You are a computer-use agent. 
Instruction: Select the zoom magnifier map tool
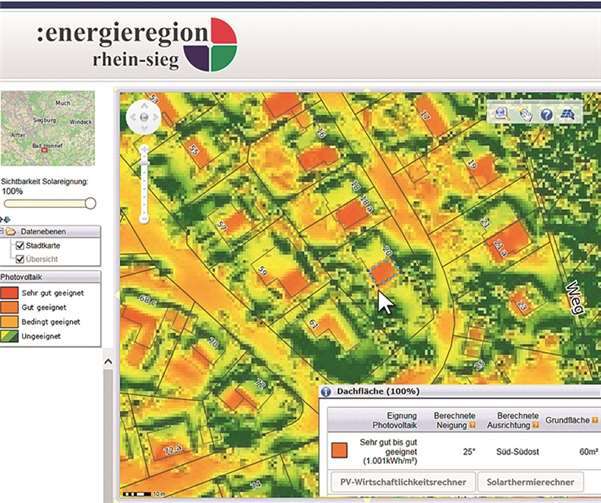[502, 113]
